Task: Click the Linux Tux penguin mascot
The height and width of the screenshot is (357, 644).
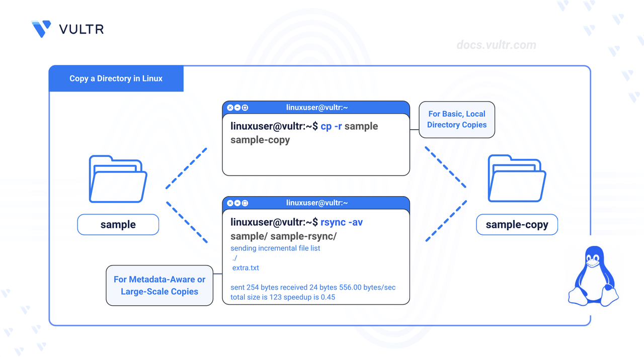Action: click(594, 276)
